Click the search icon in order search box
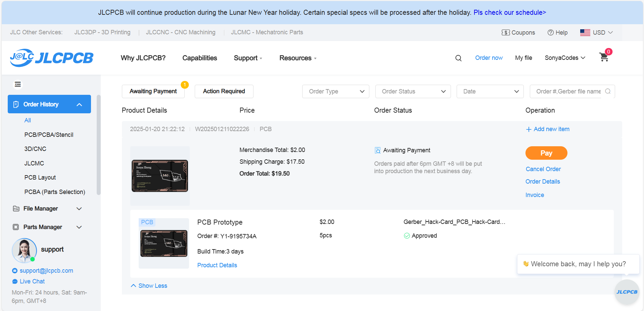 point(608,91)
